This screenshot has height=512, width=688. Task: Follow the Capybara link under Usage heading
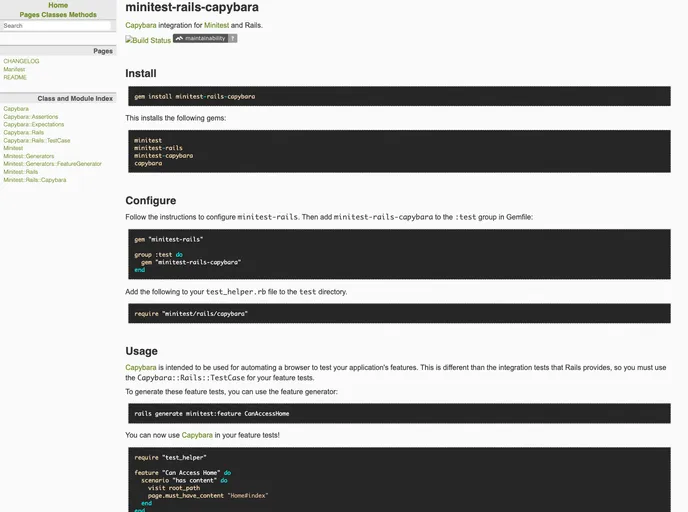pyautogui.click(x=141, y=368)
